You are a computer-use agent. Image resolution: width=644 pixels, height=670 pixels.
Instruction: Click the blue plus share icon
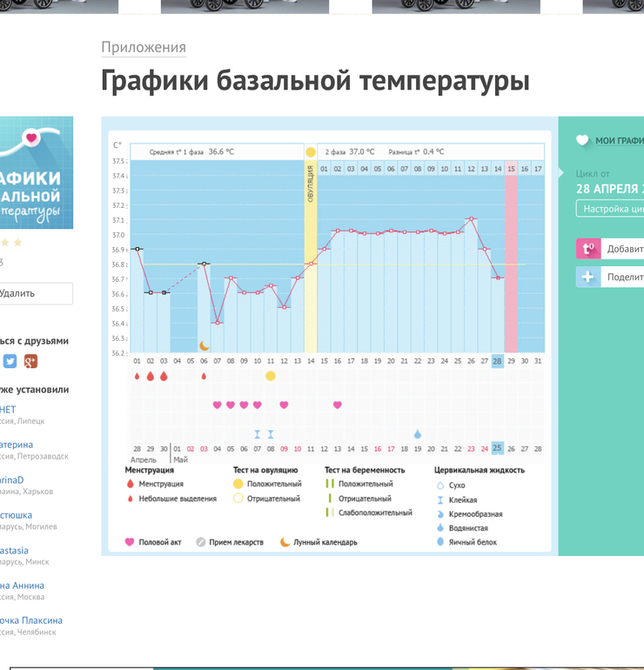point(588,277)
